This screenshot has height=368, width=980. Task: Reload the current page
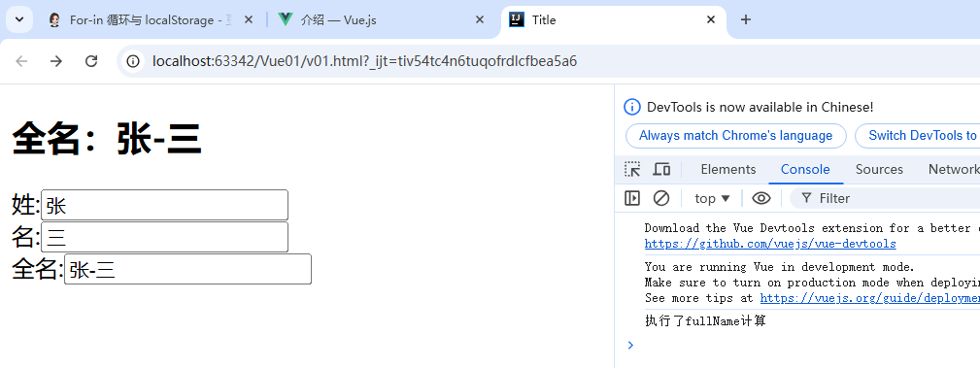(91, 61)
